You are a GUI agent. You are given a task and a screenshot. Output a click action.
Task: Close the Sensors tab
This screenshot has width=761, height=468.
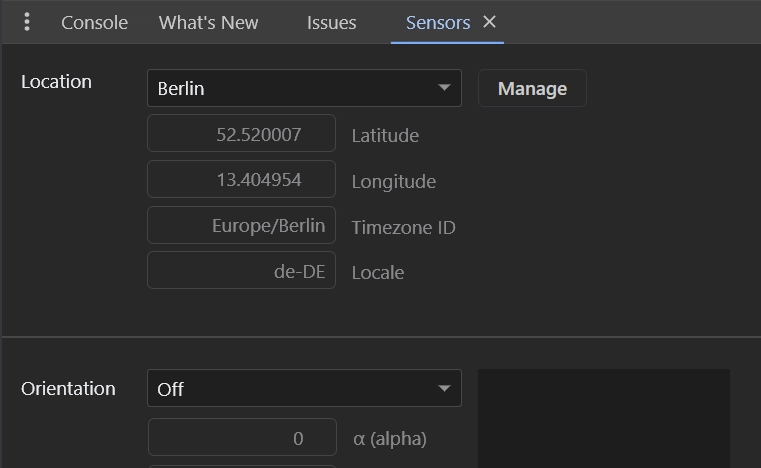click(489, 22)
